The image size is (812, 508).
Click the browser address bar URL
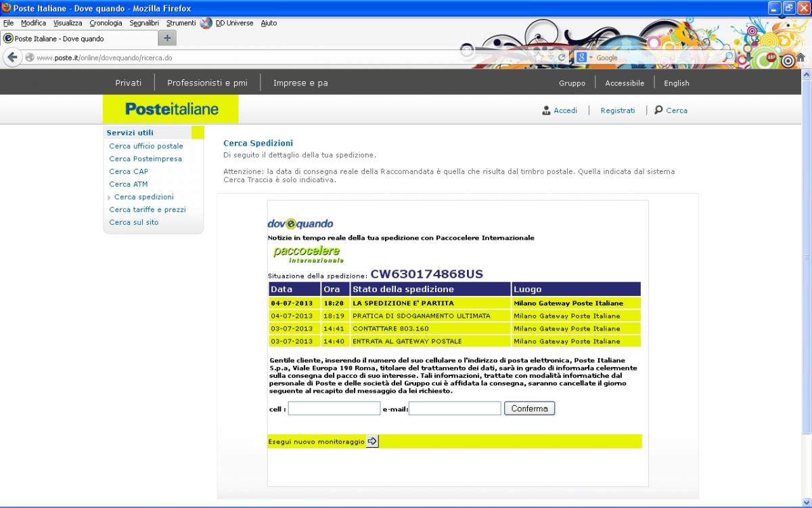(104, 58)
